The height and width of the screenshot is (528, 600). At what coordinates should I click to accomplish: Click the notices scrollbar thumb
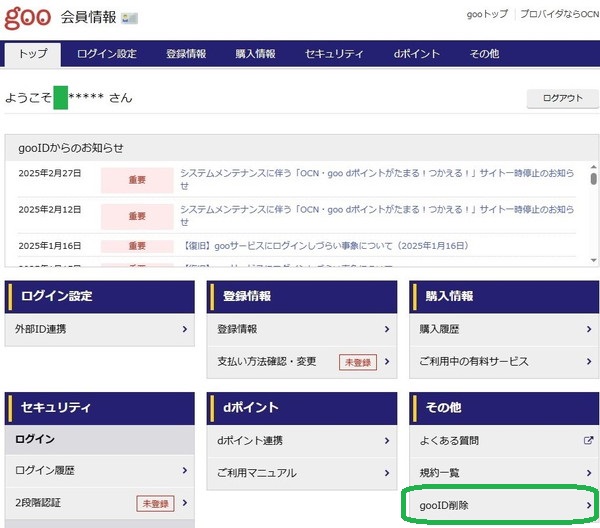pos(593,179)
